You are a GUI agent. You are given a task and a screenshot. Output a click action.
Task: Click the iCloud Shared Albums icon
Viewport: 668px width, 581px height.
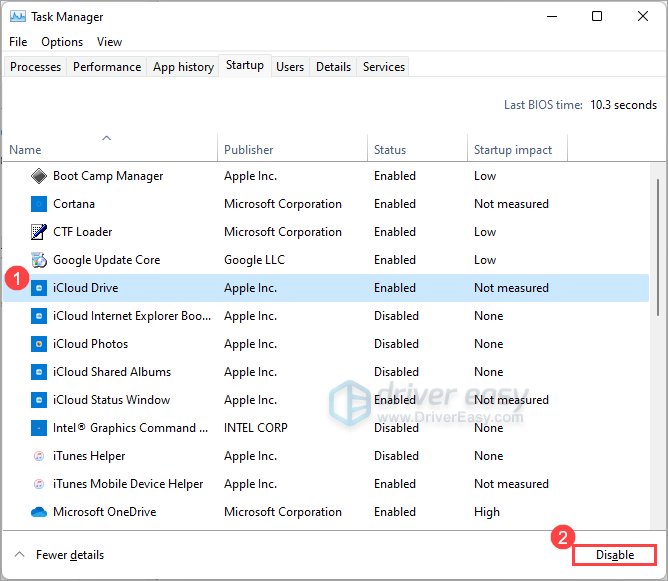pos(39,372)
